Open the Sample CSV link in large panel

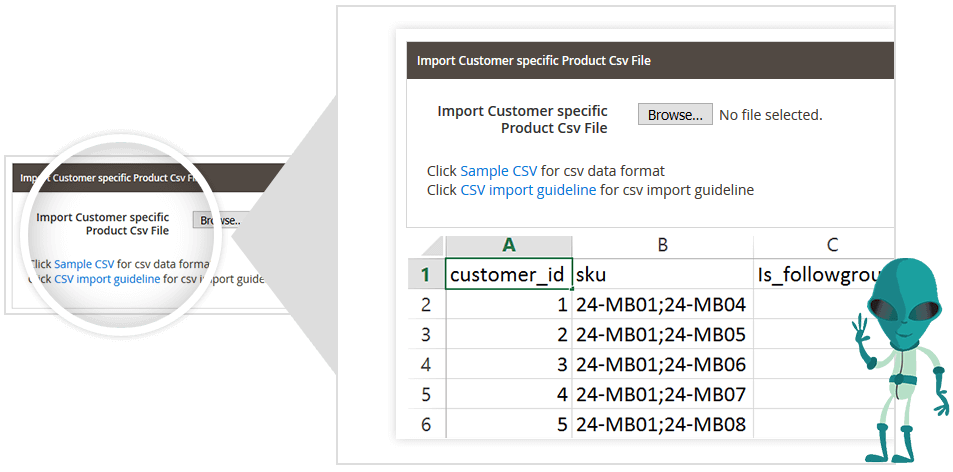(499, 171)
